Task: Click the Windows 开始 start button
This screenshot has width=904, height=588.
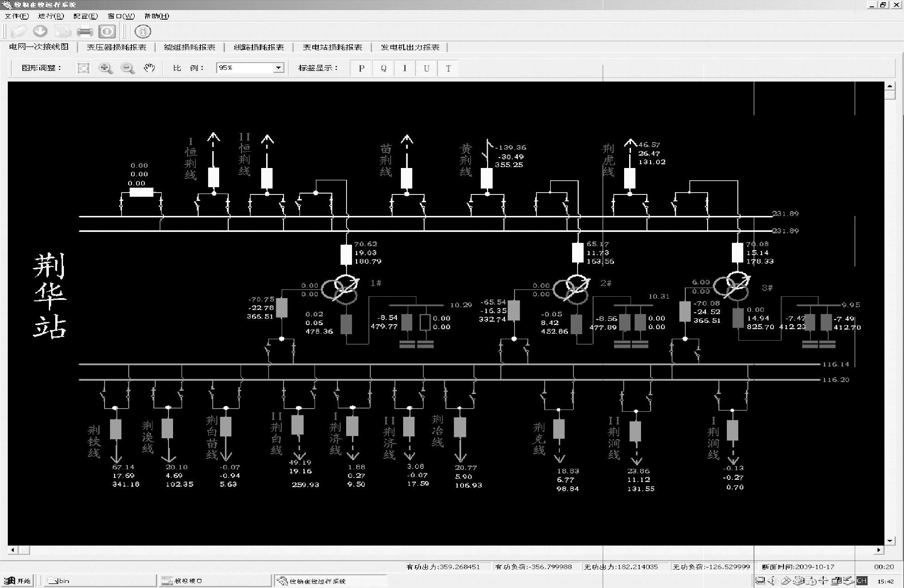Action: [18, 581]
